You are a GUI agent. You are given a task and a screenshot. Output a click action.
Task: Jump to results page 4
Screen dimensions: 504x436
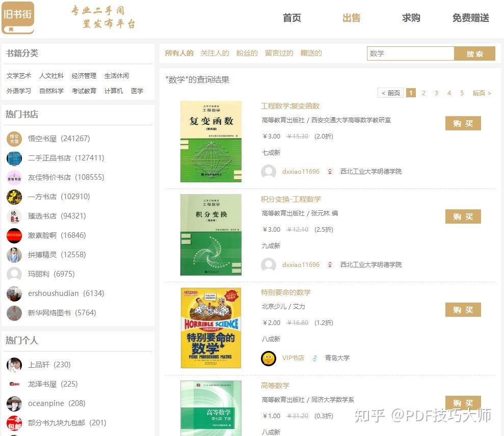(449, 93)
